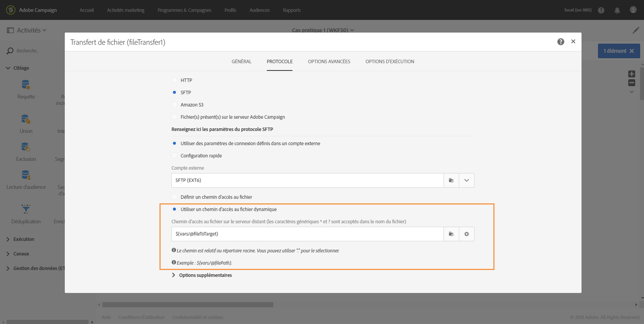
Task: Open help for the Transfert de fichier dialog
Action: pos(561,42)
